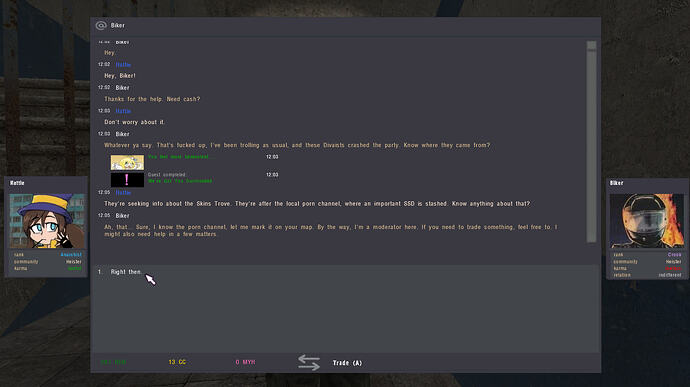Click the trade arrows icon
Viewport: 690px width, 387px height.
click(309, 362)
